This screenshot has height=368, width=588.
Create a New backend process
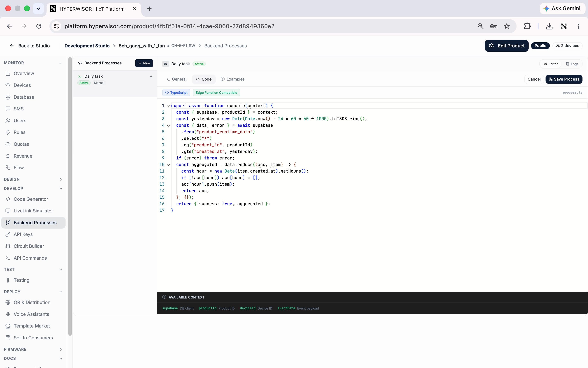pos(144,63)
